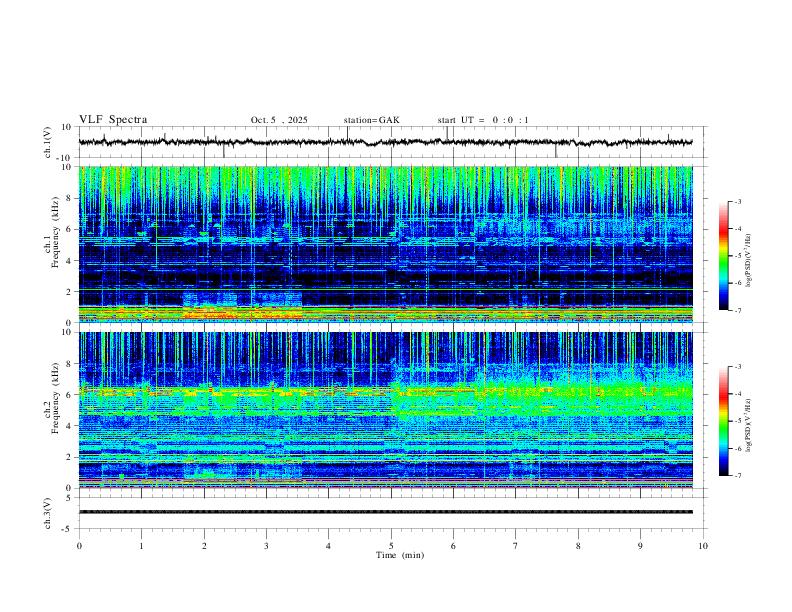Click the "8" tick on the time axis
Image resolution: width=792 pixels, height=612 pixels.
pyautogui.click(x=578, y=546)
